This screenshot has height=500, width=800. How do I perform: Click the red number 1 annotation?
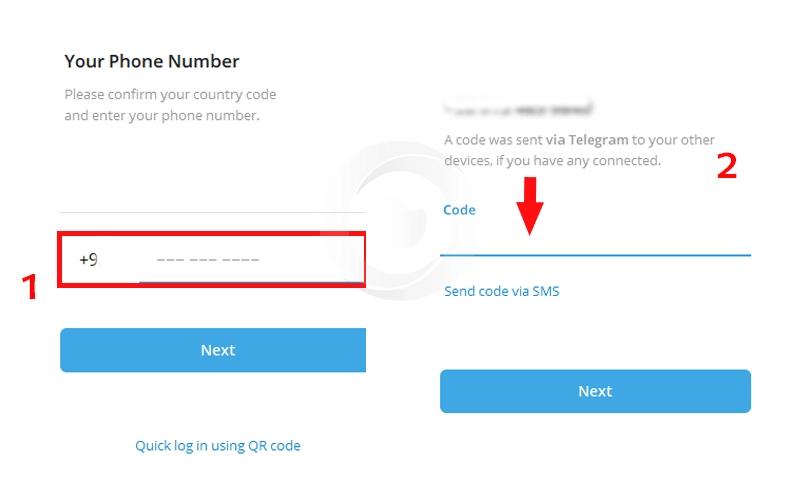tap(30, 288)
